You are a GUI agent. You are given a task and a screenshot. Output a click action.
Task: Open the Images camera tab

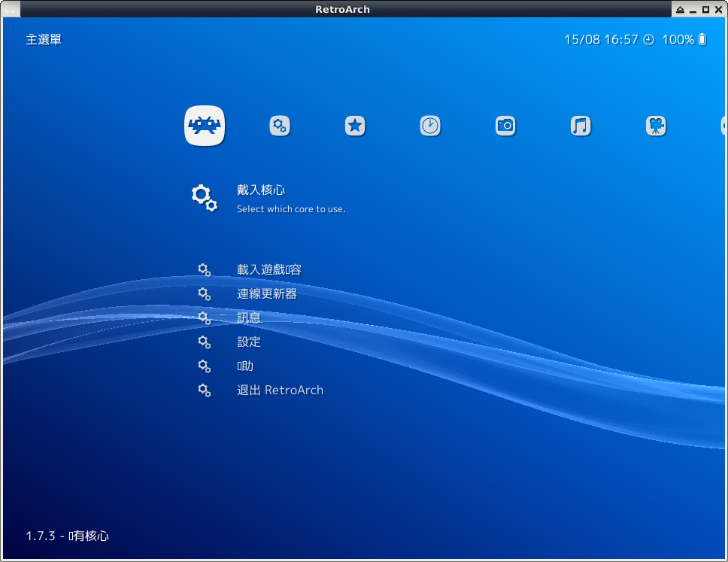pos(505,126)
